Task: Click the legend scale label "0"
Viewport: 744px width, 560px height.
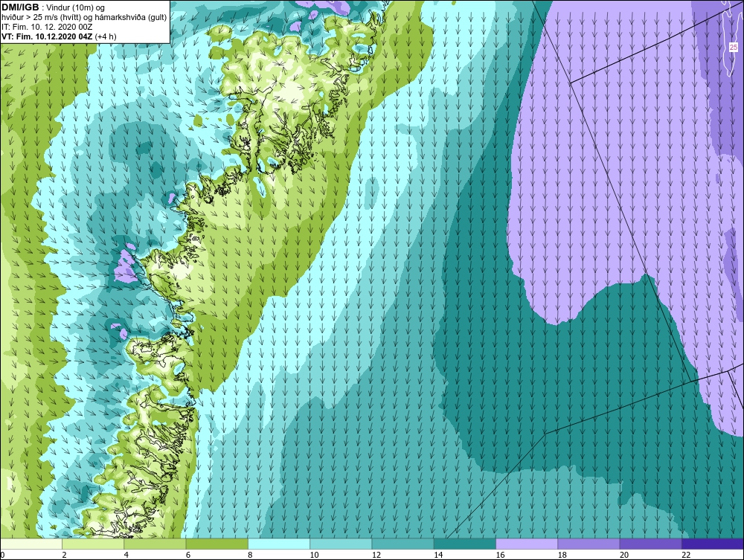Action: coord(2,556)
